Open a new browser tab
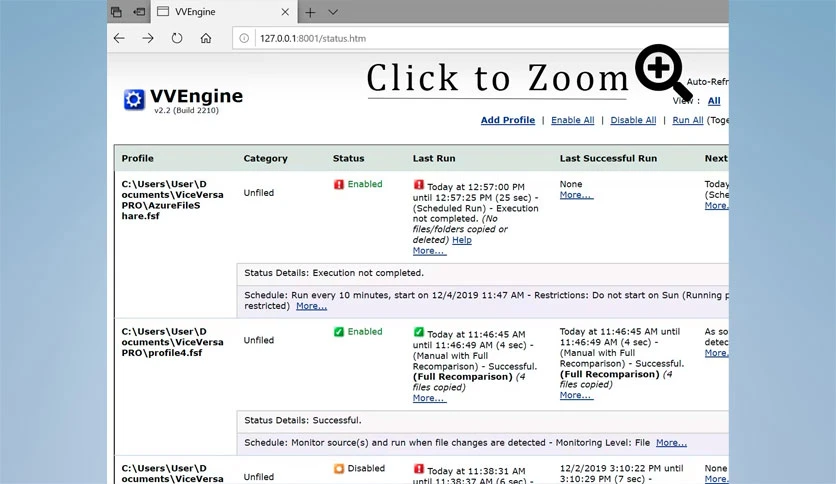The height and width of the screenshot is (484, 836). (x=310, y=12)
